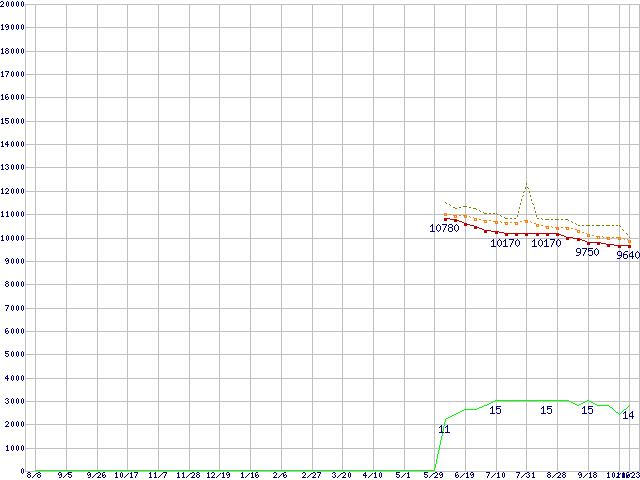
Task: Click the 0 y-axis label
Action: pos(22,470)
